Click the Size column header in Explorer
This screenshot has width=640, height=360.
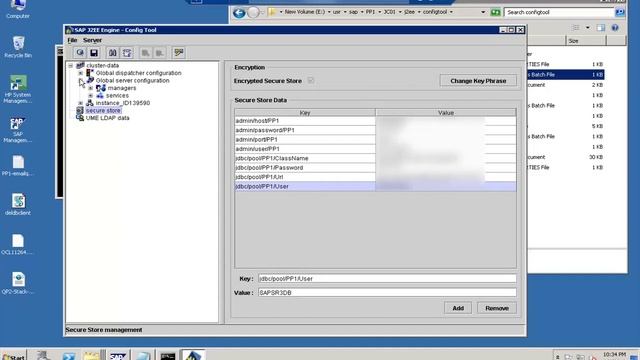tap(586, 41)
